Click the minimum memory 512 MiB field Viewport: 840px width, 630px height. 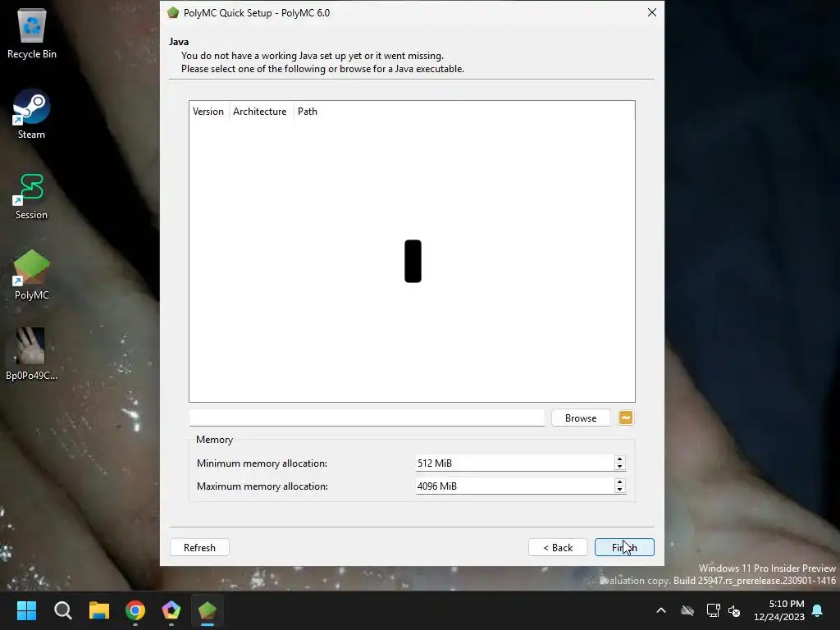(514, 463)
